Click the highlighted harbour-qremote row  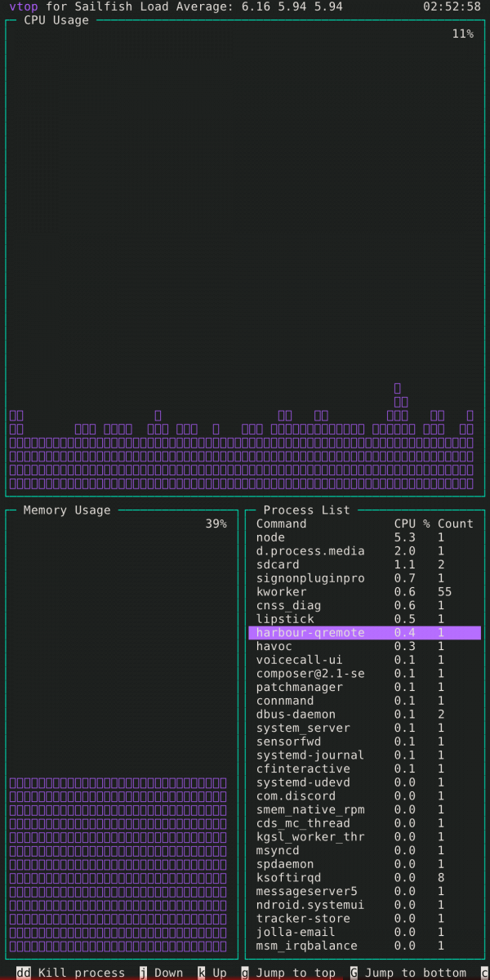[364, 633]
